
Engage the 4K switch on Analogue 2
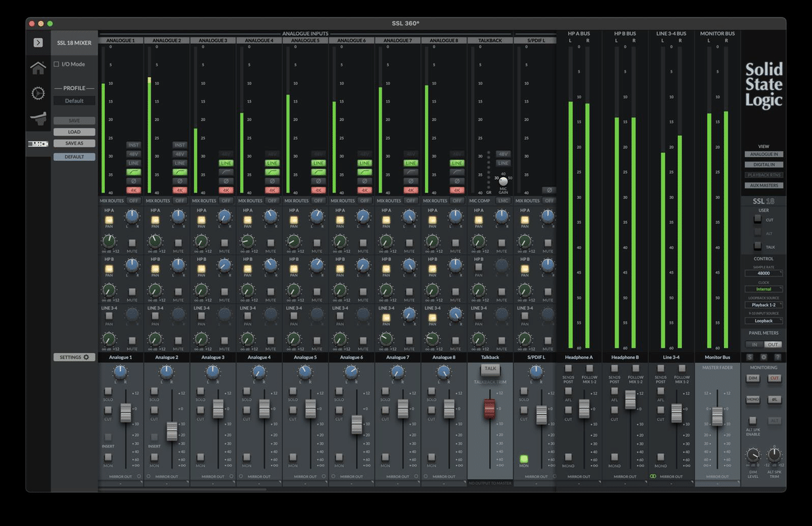(179, 190)
